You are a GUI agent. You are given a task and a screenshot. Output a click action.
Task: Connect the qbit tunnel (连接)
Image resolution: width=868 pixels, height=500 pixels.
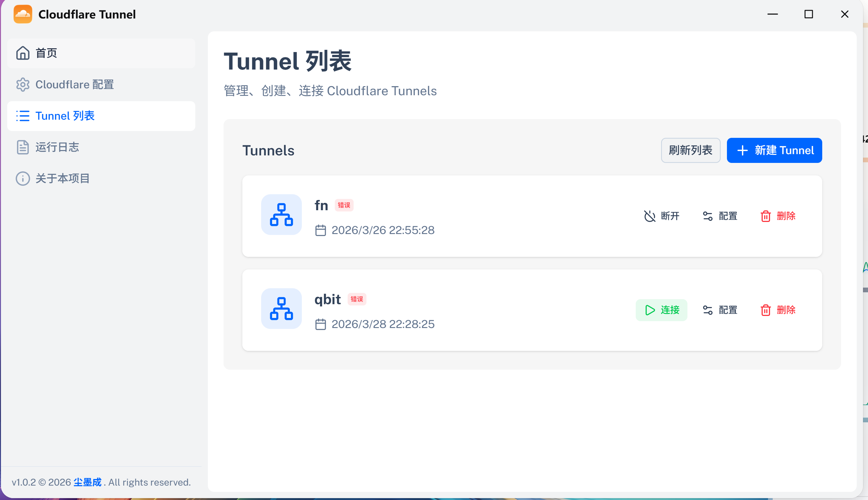(x=661, y=310)
